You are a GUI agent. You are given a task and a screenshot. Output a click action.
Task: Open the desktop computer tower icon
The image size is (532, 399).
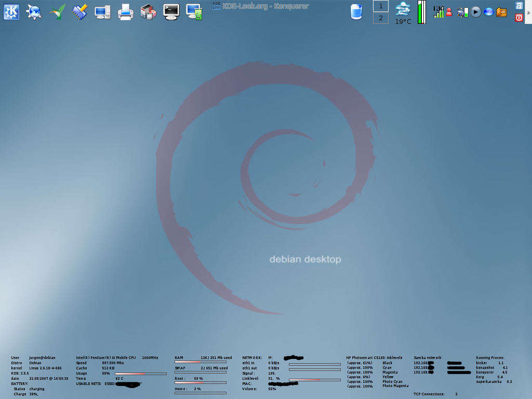tap(102, 12)
